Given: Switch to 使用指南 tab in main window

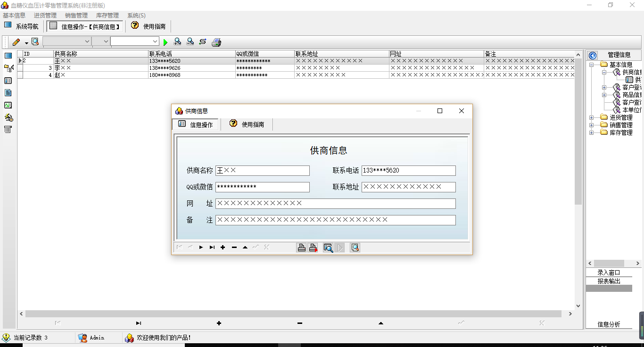Looking at the screenshot, I should (148, 26).
